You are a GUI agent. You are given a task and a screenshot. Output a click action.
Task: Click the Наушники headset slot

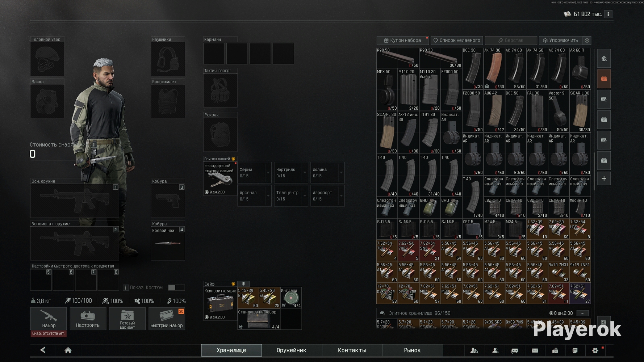[168, 59]
